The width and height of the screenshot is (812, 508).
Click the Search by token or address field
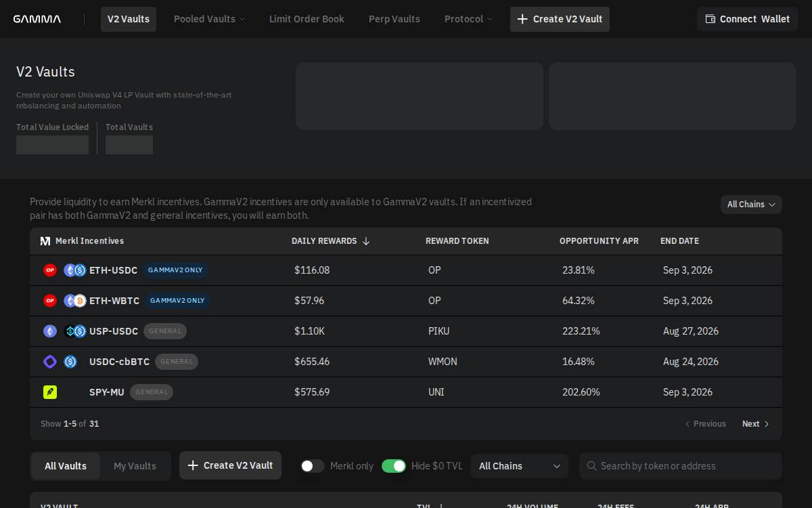pyautogui.click(x=681, y=466)
